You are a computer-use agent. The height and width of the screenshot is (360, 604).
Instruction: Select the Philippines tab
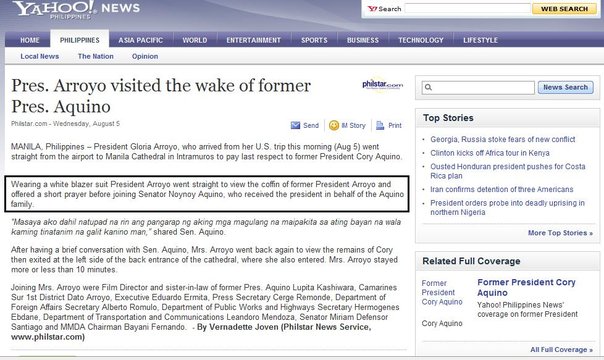[80, 40]
